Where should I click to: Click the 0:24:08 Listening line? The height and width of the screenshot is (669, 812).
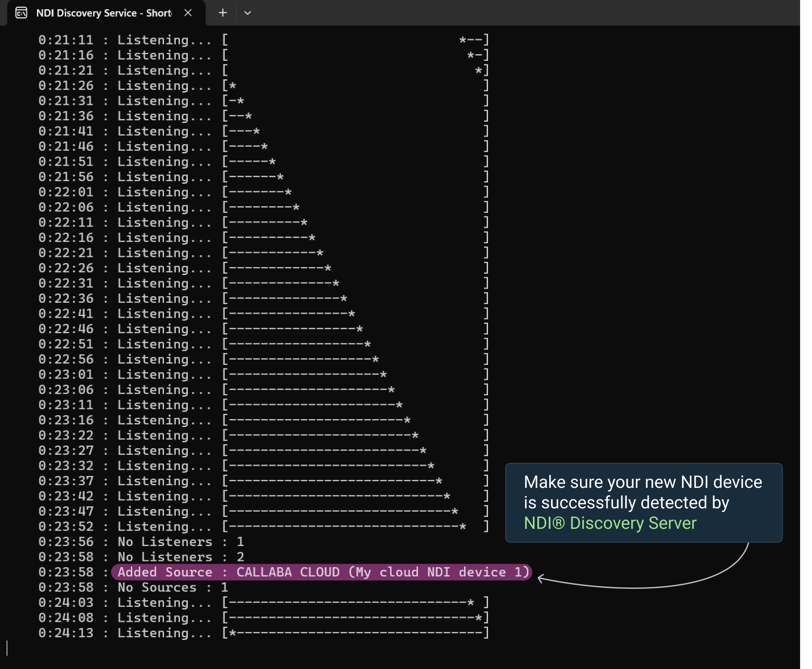(264, 618)
